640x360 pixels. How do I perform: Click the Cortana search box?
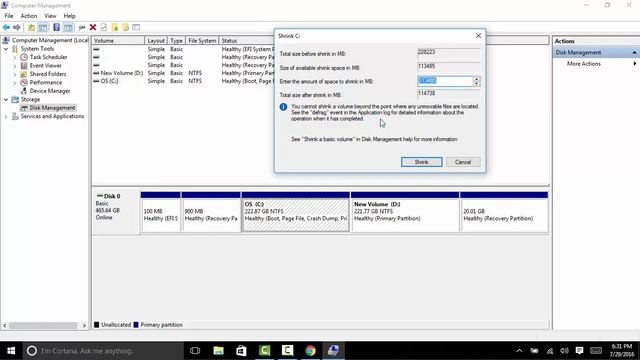point(103,351)
